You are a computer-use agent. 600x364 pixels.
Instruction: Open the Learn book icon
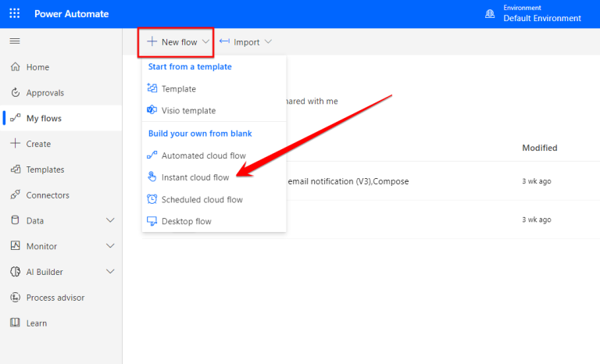coord(15,323)
